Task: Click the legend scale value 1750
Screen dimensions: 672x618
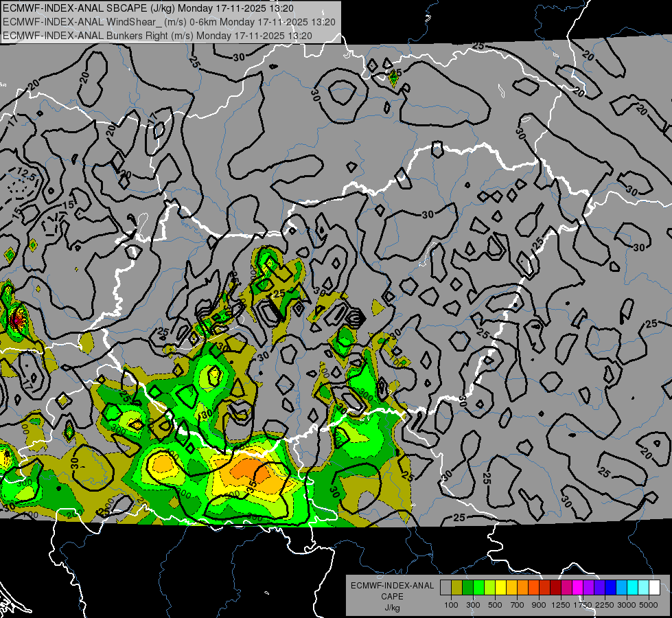Action: click(x=583, y=605)
